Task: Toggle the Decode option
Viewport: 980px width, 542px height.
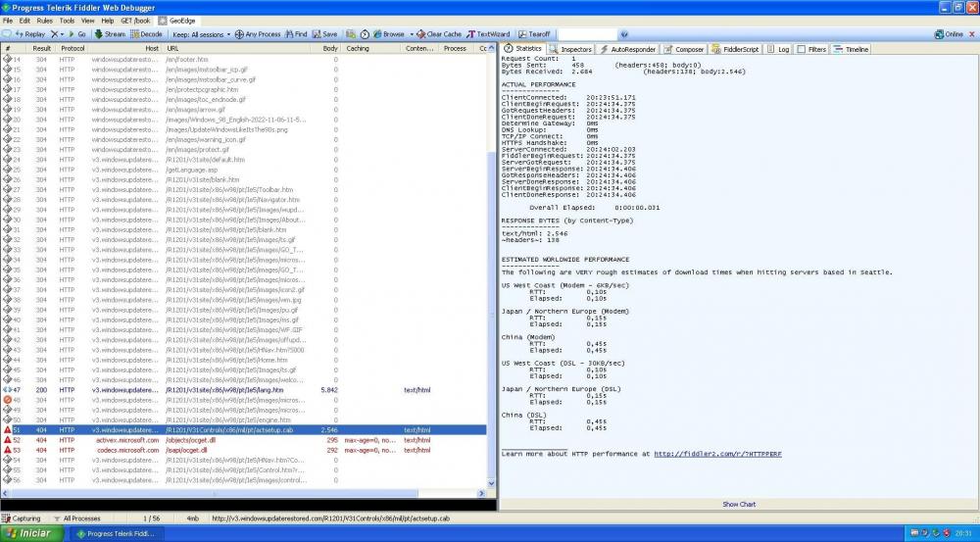Action: tap(146, 33)
